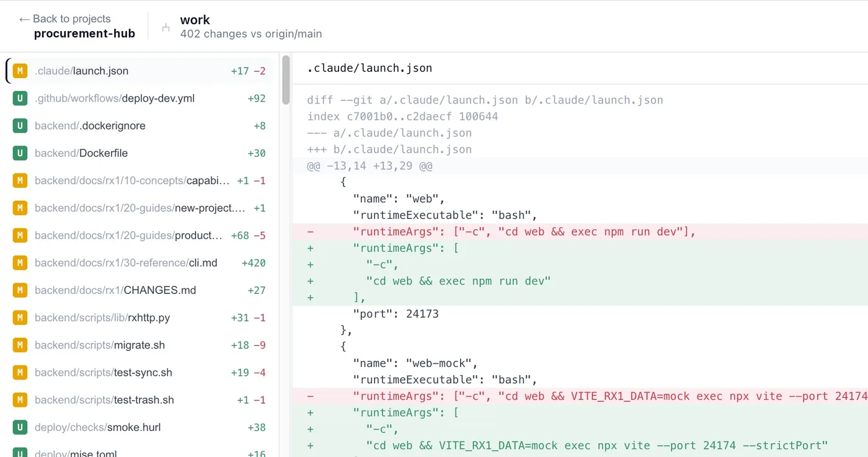The image size is (868, 457).
Task: Click the added line ending with '--strictPort'
Action: click(x=580, y=445)
